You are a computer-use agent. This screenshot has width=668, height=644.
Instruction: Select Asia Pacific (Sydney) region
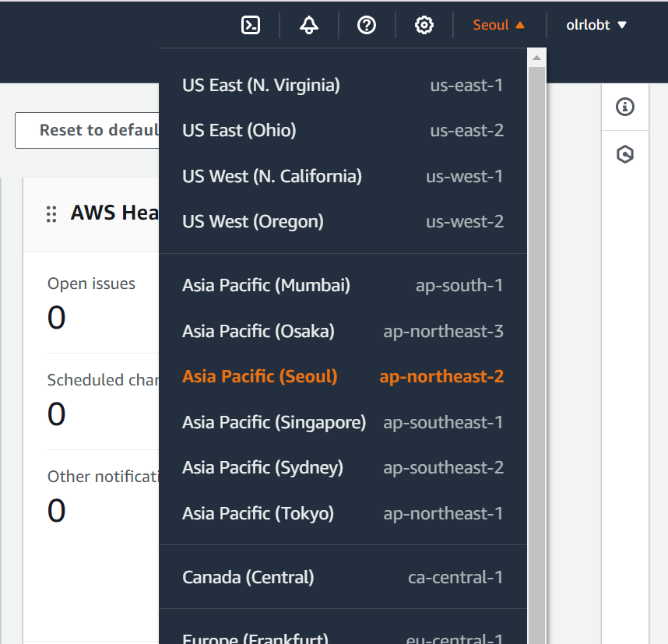(343, 467)
